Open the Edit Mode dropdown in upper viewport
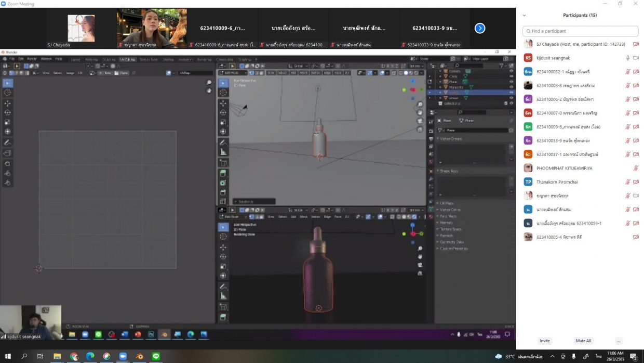 [233, 73]
